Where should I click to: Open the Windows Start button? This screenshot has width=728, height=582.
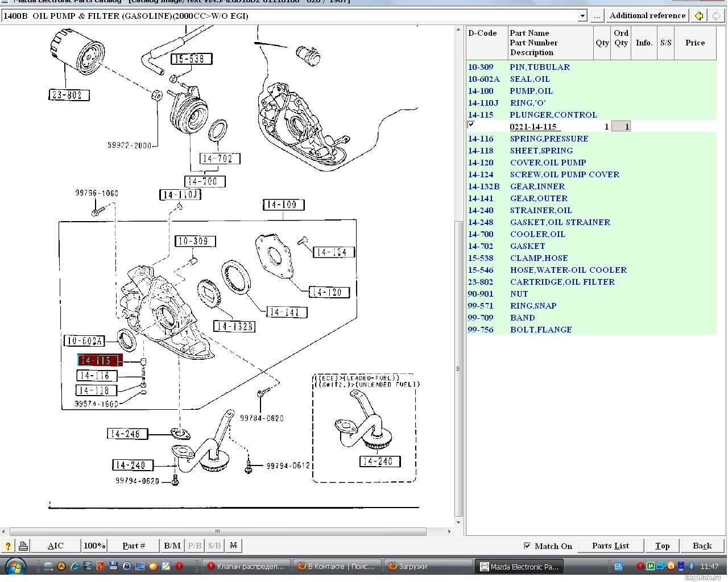click(x=15, y=567)
